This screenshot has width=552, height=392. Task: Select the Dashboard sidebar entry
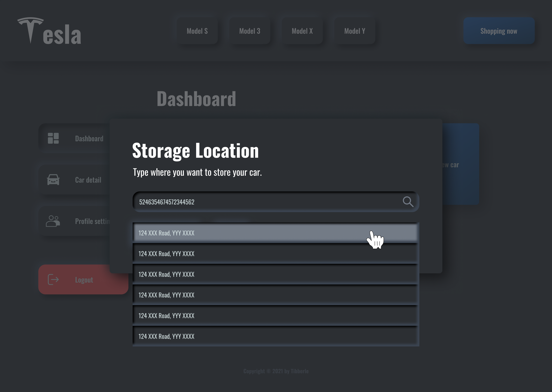(89, 138)
